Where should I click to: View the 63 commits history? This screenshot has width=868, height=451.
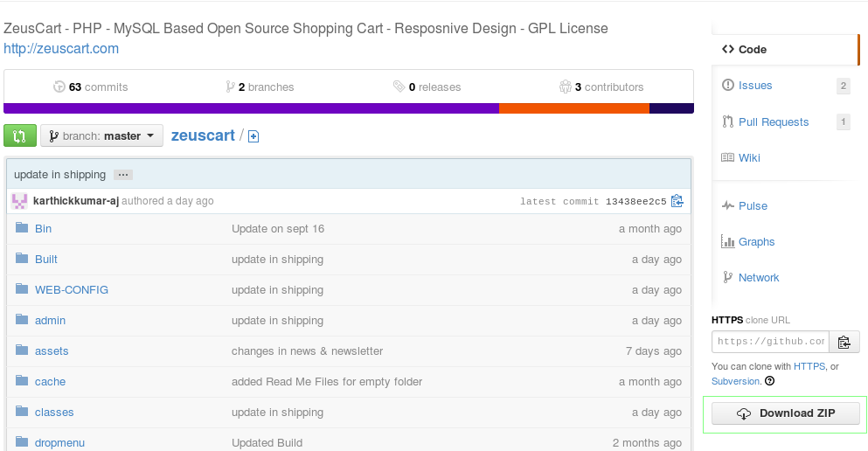[x=91, y=87]
